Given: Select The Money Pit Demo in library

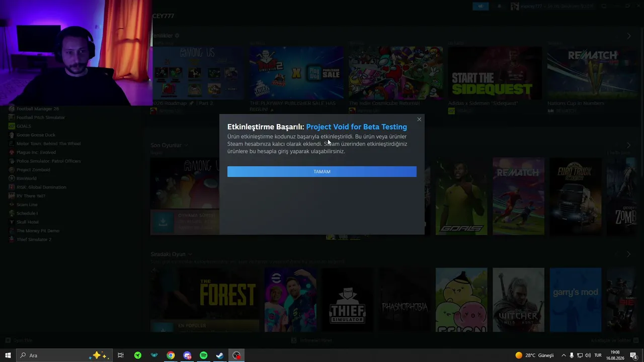Looking at the screenshot, I should coord(38,231).
